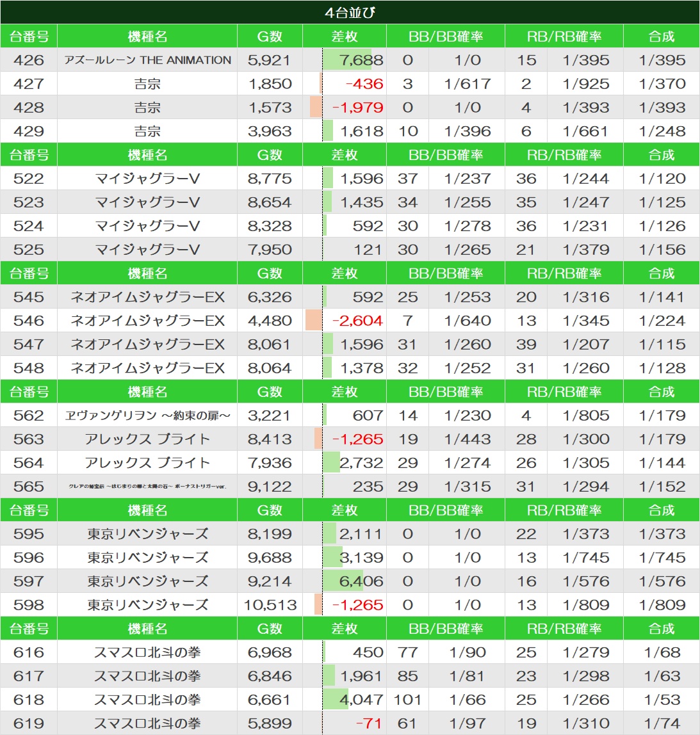Click the 4台並び title bar

[x=350, y=12]
